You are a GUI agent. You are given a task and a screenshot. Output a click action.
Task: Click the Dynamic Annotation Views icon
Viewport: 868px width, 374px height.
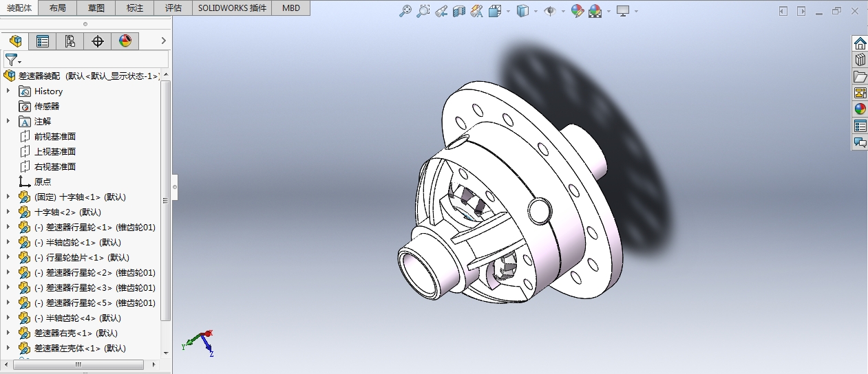[x=476, y=11]
